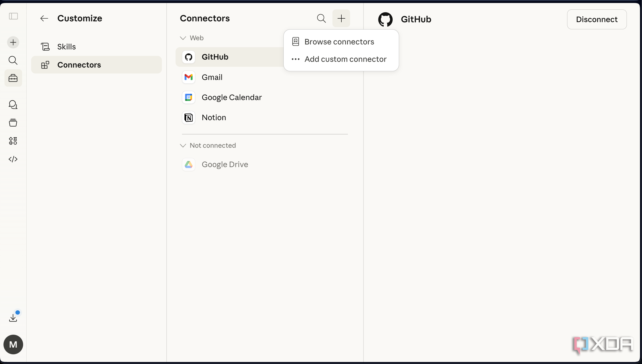Go back from Customize page
Viewport: 642px width, 364px height.
pyautogui.click(x=44, y=18)
